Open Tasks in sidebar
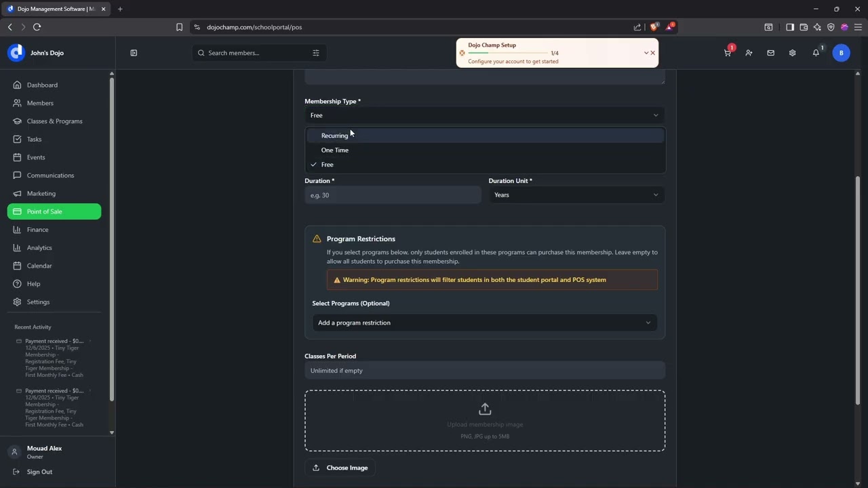 [54, 139]
